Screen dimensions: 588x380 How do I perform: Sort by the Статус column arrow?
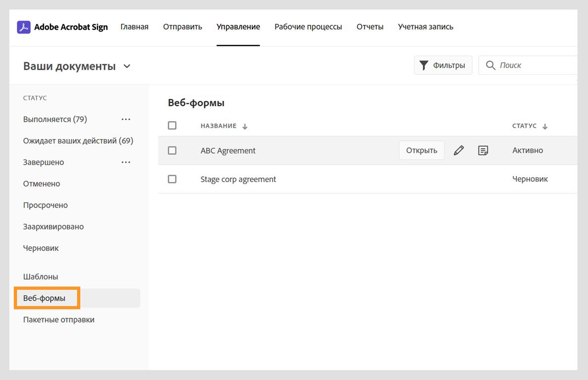(x=545, y=127)
